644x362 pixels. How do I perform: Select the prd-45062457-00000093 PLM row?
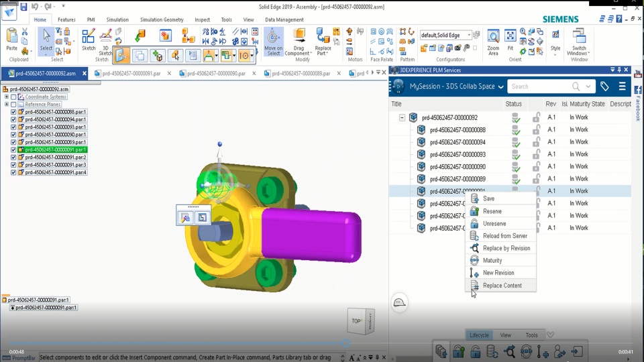pos(510,154)
